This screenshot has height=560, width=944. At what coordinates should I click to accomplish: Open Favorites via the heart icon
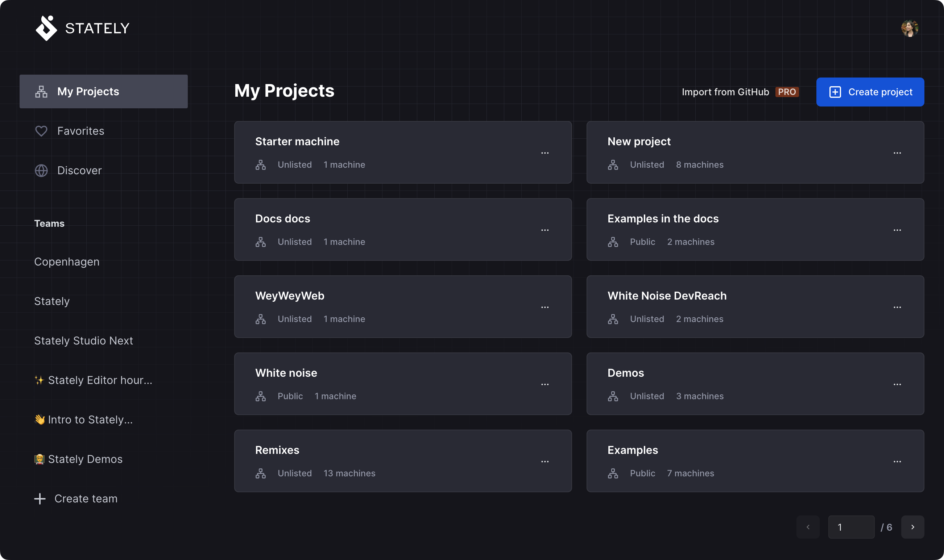(42, 130)
